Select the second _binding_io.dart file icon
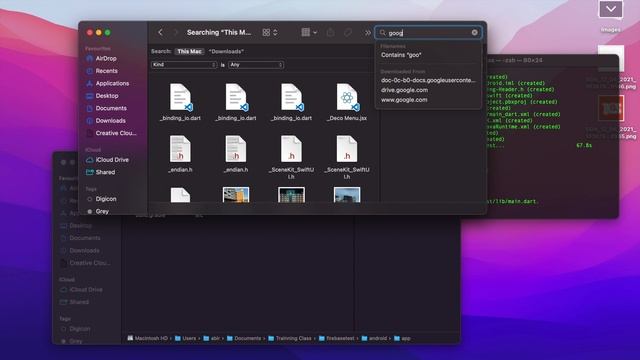640x360 pixels. click(236, 97)
